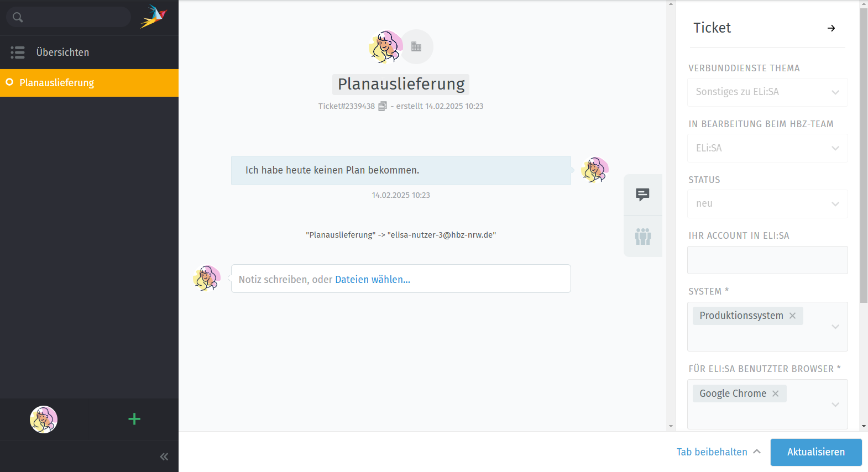Open the customer sidebar people icon

pos(642,237)
